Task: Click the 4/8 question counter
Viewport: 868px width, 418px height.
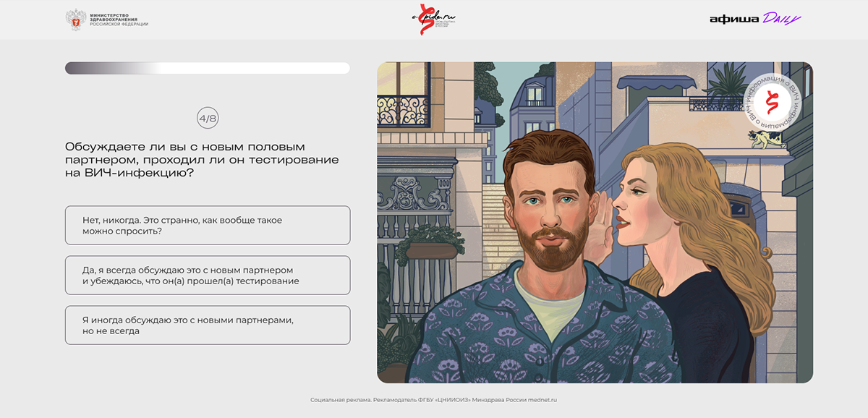Action: tap(208, 118)
